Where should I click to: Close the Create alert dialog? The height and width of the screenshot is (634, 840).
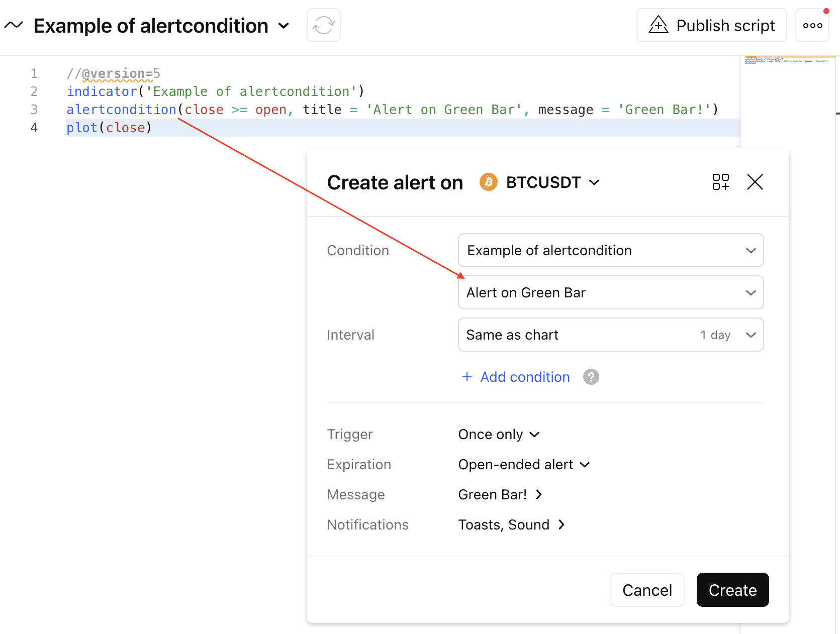755,182
